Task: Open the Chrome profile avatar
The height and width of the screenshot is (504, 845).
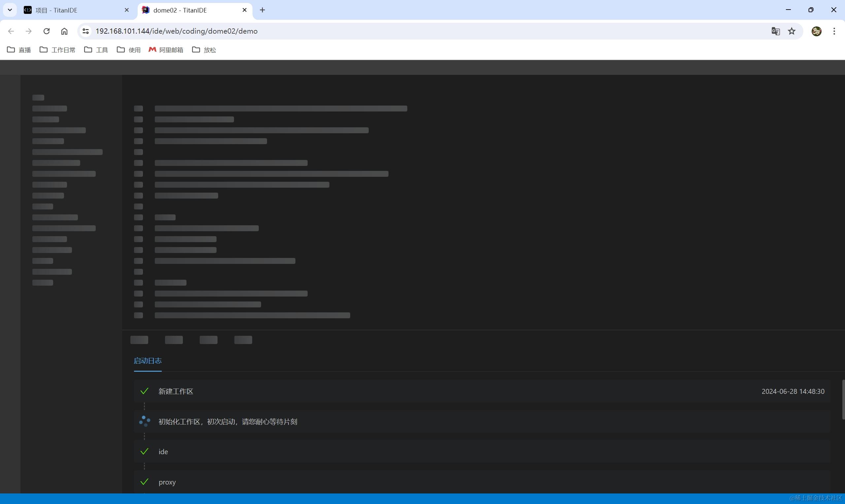Action: tap(816, 31)
